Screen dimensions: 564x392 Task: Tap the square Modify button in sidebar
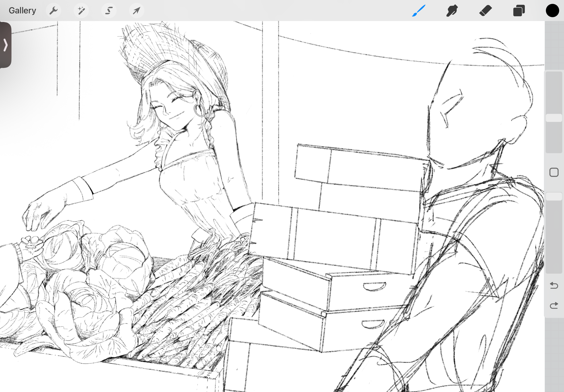click(x=554, y=172)
